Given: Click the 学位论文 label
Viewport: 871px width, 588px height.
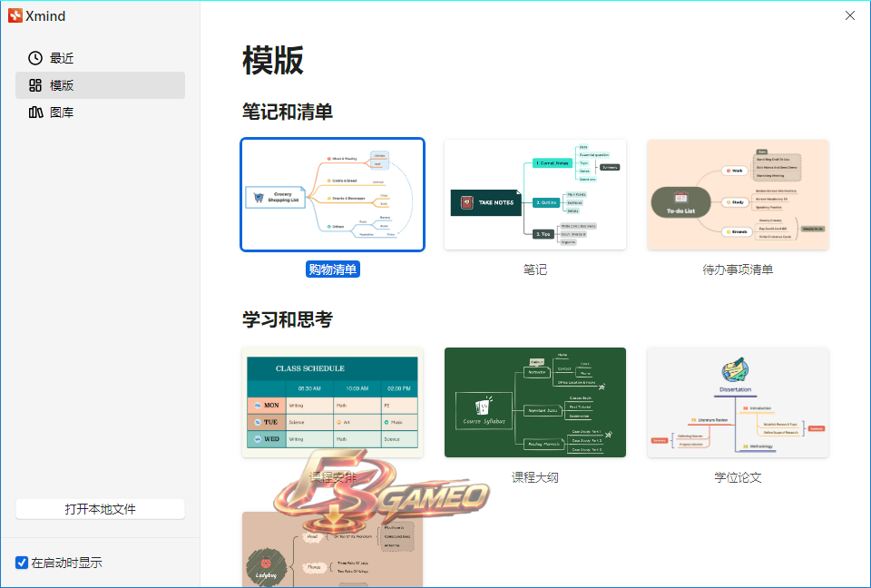Looking at the screenshot, I should 738,477.
